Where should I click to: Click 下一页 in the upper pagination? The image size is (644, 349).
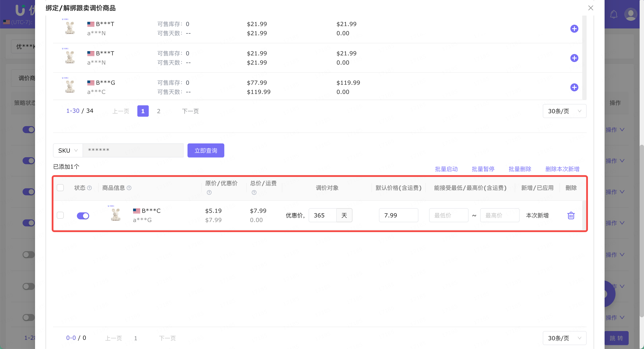coord(190,111)
